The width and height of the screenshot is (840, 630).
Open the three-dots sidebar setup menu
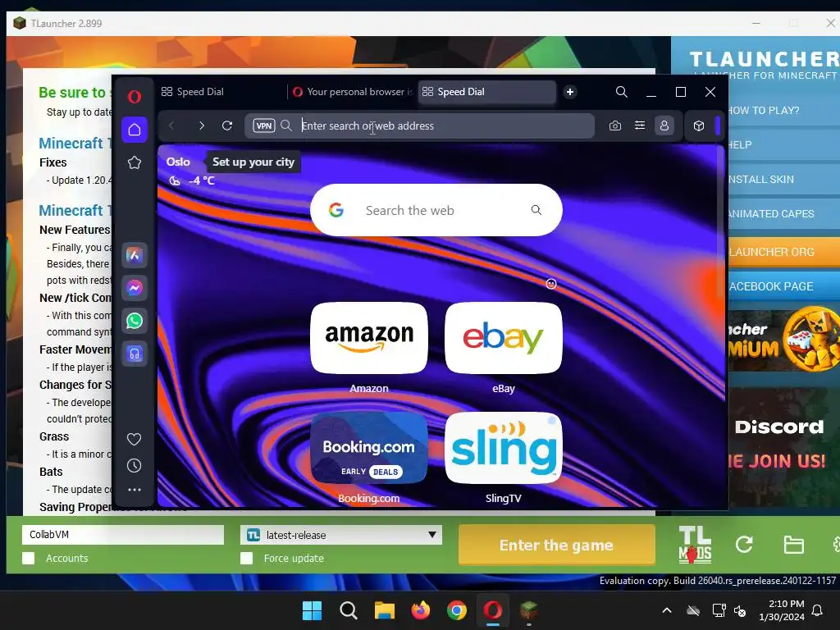coord(135,490)
